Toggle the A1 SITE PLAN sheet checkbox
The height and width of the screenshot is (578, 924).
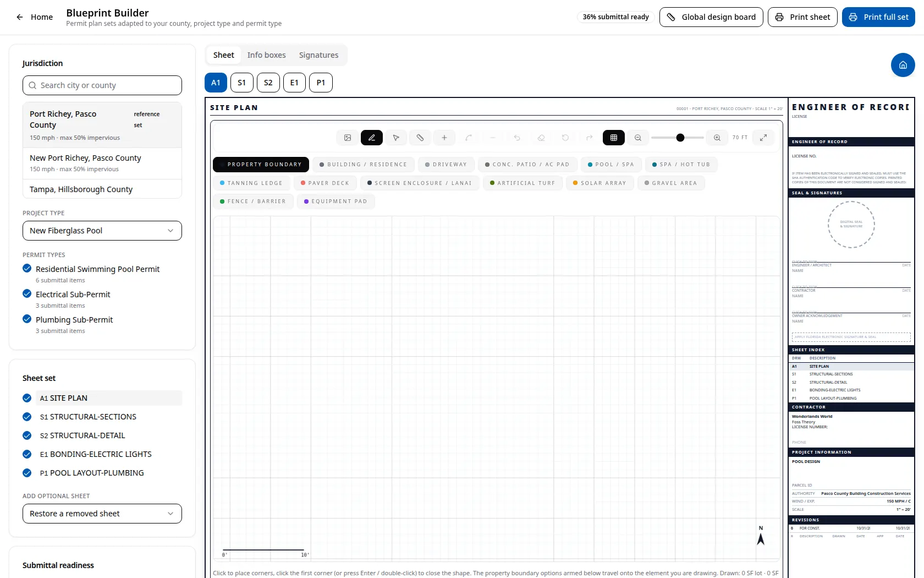tap(27, 398)
